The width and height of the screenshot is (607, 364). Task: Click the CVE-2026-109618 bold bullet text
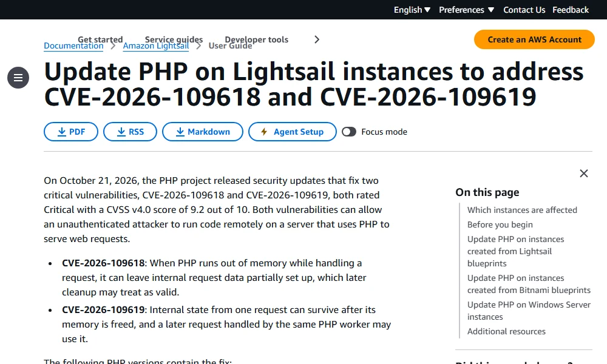pos(103,263)
